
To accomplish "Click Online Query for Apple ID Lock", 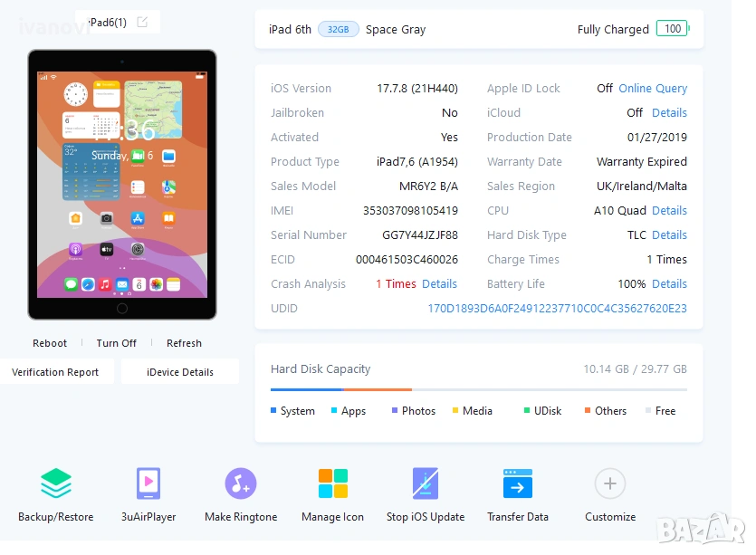I will tap(652, 89).
